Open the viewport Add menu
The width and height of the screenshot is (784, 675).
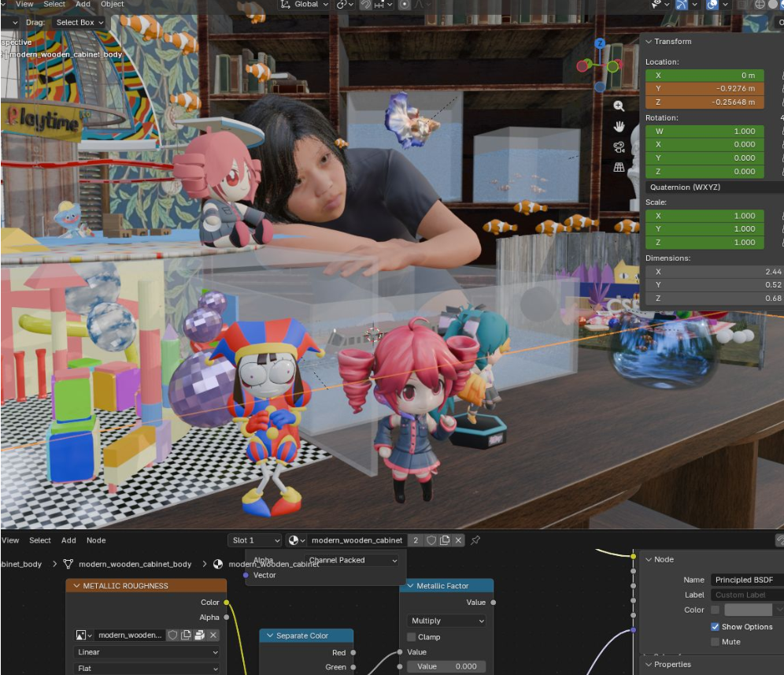click(x=83, y=4)
